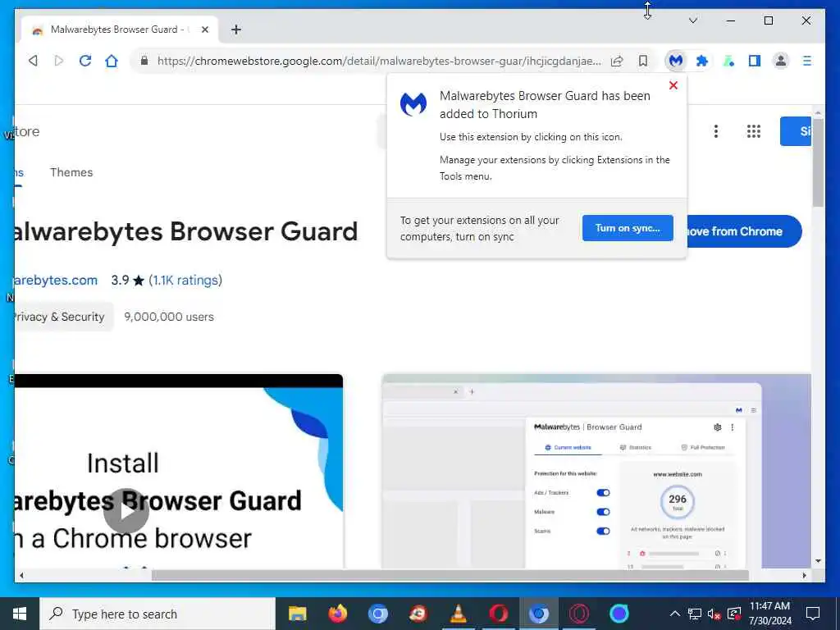Open Malwarebytes extension toolbar icon

676,61
